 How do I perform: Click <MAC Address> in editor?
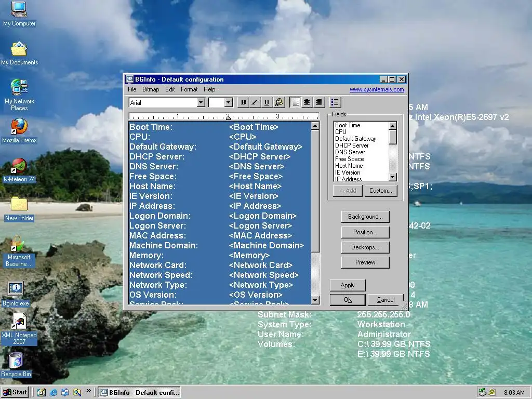[x=261, y=235]
